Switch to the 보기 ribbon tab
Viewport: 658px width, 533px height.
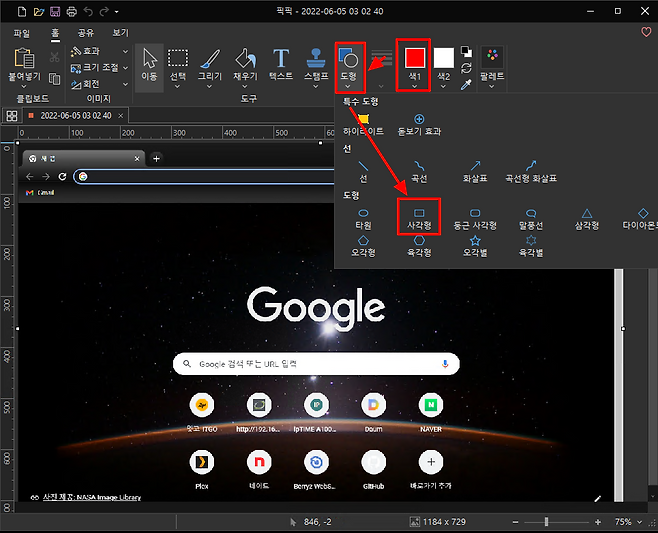(x=120, y=33)
